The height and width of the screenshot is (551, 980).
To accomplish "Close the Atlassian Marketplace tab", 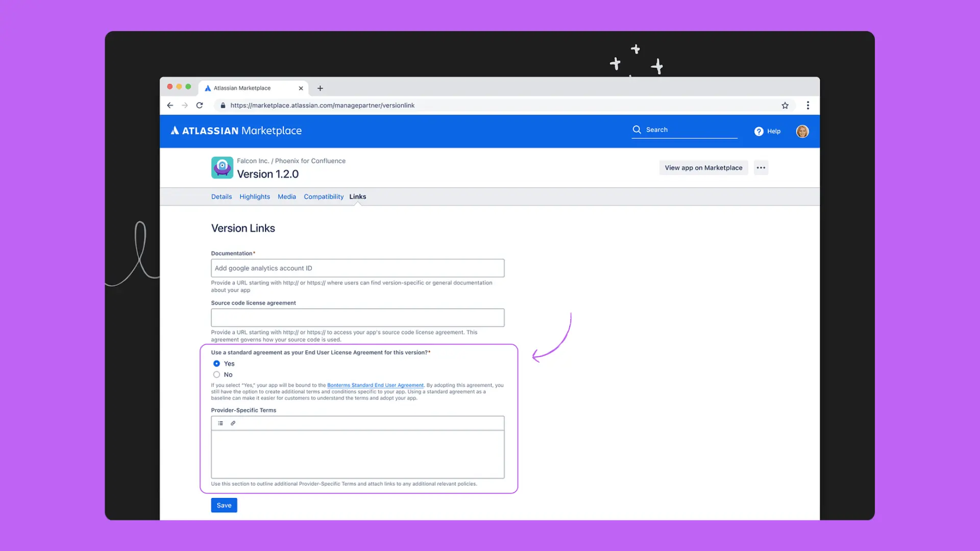I will coord(301,88).
